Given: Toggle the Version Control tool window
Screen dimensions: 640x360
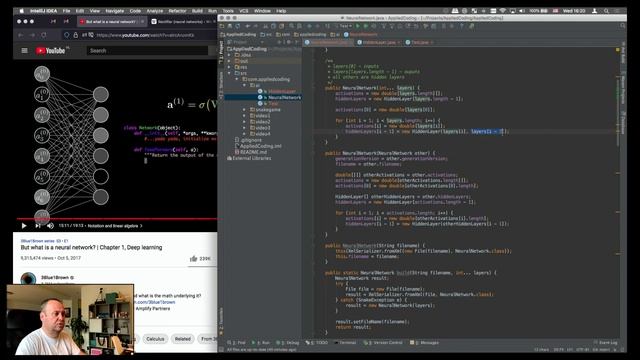Looking at the screenshot, I should point(383,343).
